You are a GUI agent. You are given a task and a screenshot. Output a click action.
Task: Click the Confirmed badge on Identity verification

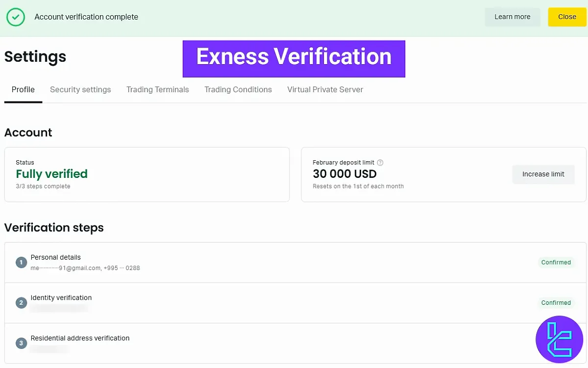(556, 302)
